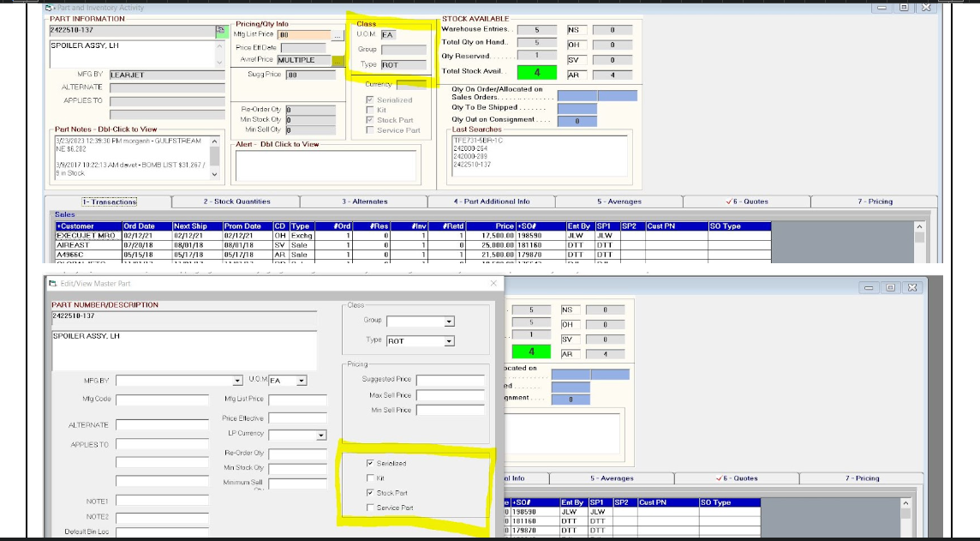This screenshot has height=541, width=980.
Task: Expand the MFG BY dropdown
Action: click(237, 381)
